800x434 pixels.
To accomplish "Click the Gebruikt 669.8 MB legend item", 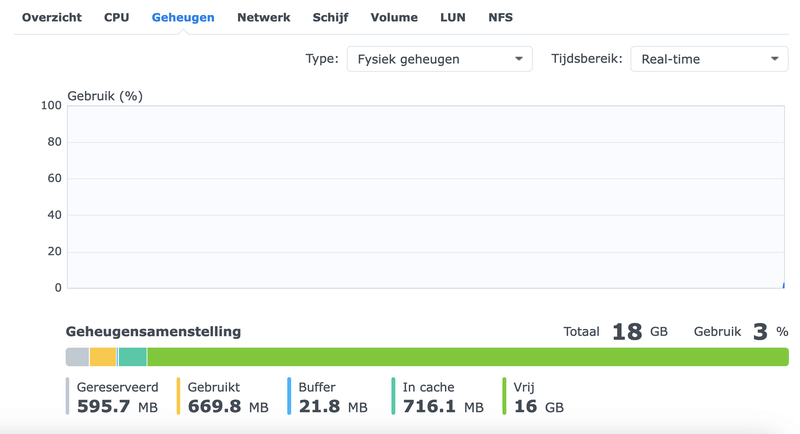I will click(x=228, y=397).
